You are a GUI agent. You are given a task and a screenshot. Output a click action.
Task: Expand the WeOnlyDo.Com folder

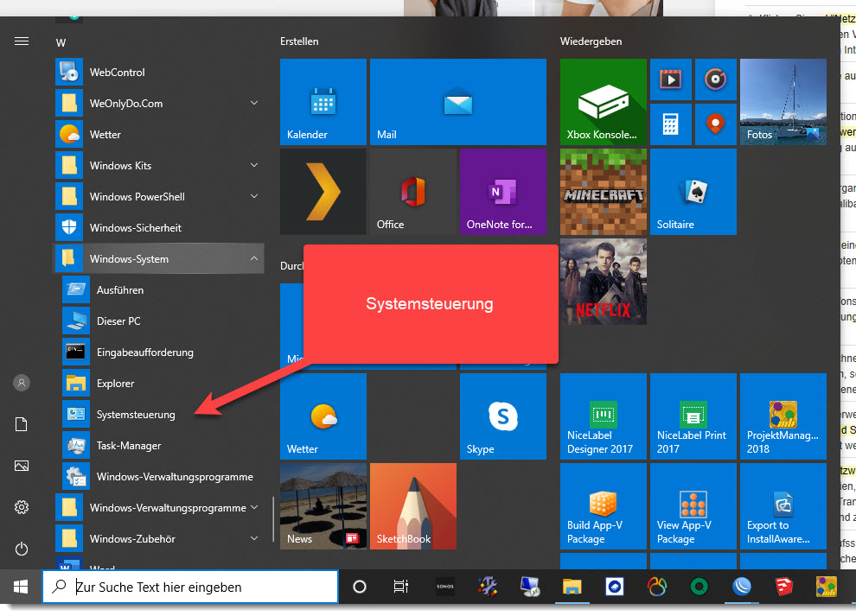tap(254, 104)
